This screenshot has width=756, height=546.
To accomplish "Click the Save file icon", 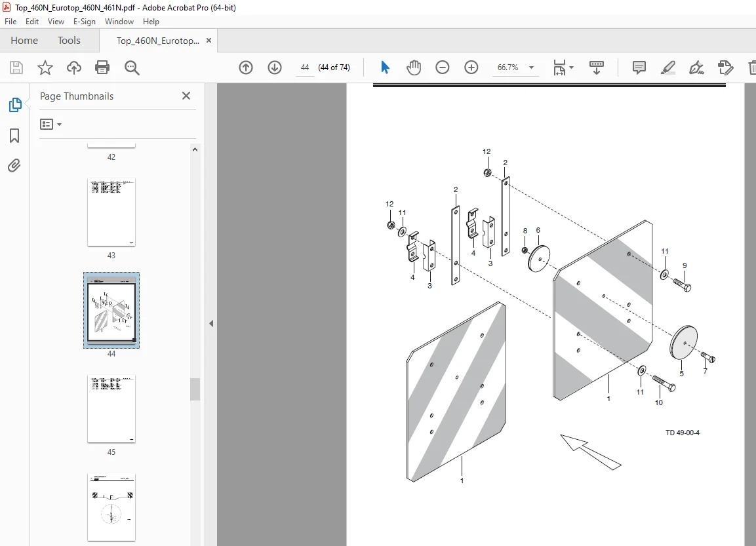I will coord(16,68).
